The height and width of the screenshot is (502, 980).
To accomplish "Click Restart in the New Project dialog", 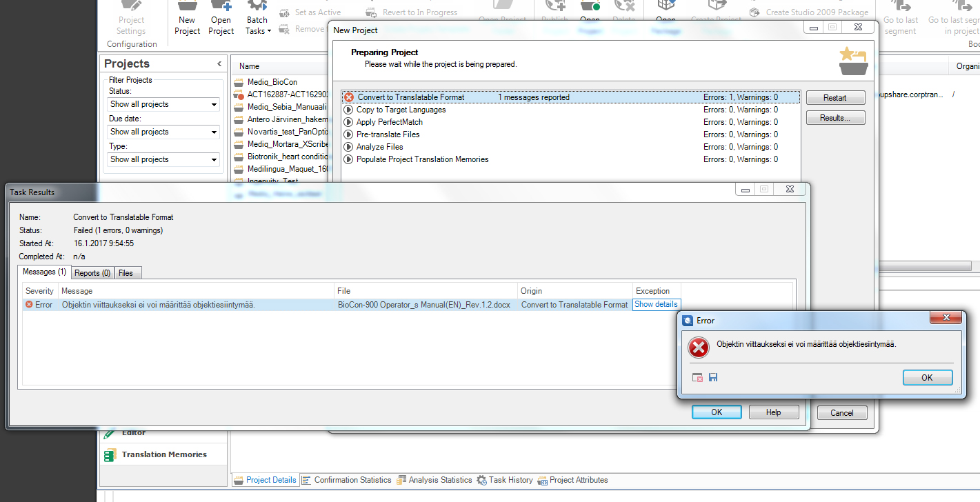I will (x=835, y=98).
